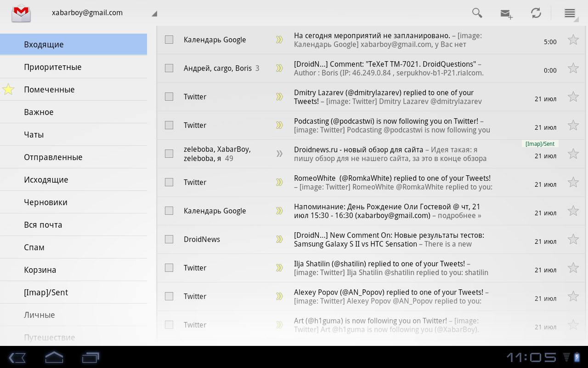This screenshot has height=368, width=588.
Task: Show recent apps
Action: point(91,357)
